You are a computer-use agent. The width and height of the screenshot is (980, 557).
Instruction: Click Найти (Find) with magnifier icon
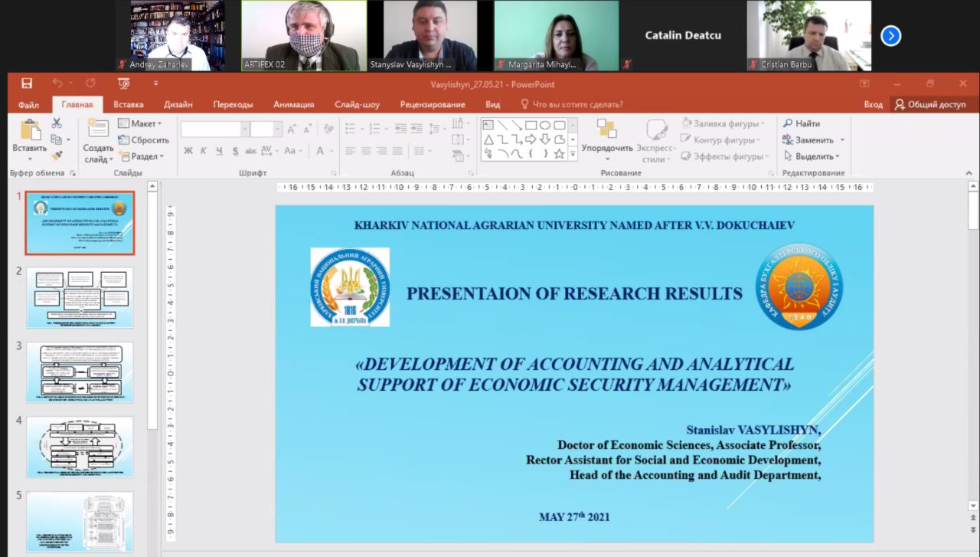(x=802, y=123)
